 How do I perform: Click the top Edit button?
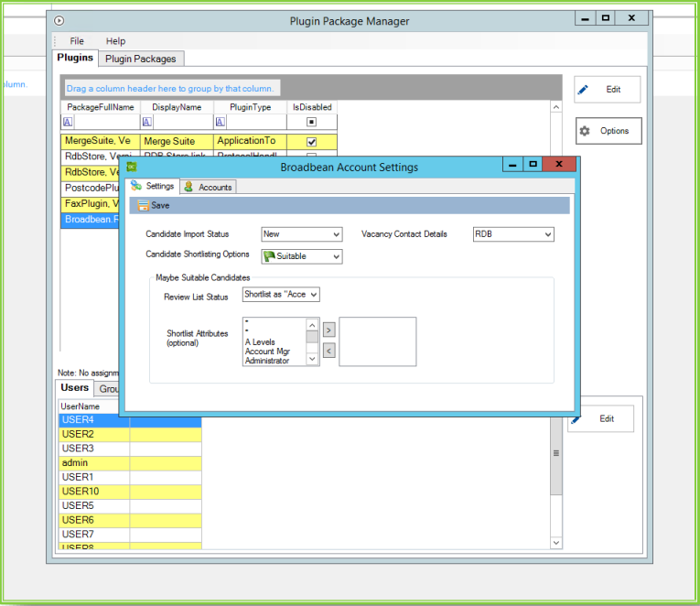(x=608, y=90)
